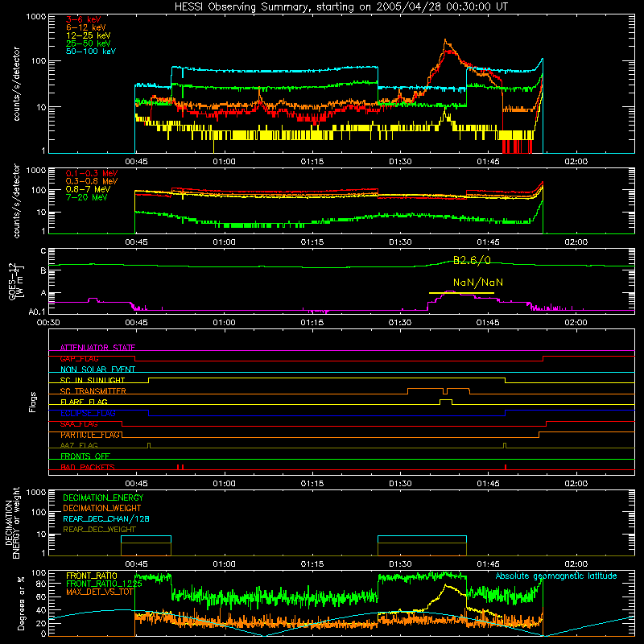Click the 7-20 MeV legend label
Image resolution: width=644 pixels, height=644 pixels.
point(86,197)
